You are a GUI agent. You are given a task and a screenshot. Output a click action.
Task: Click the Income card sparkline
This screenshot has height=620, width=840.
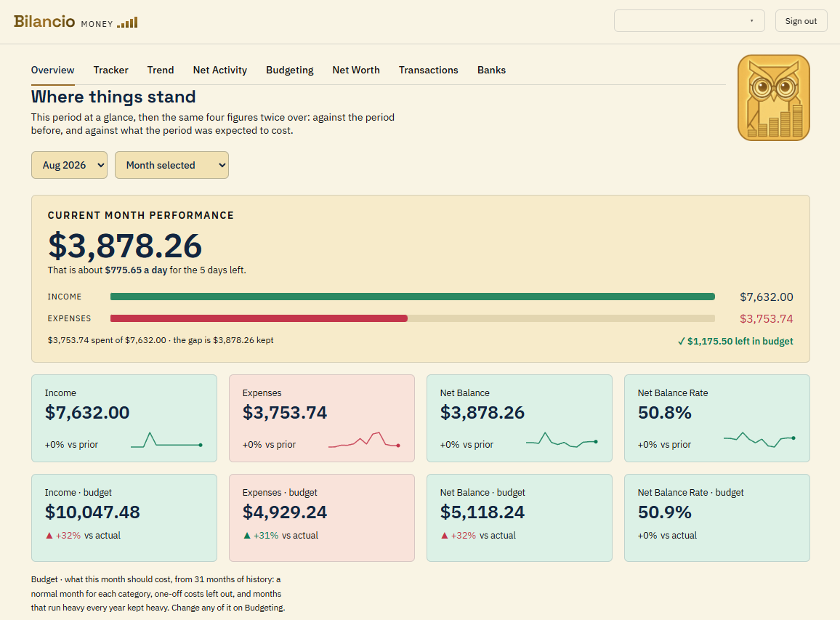coord(166,440)
